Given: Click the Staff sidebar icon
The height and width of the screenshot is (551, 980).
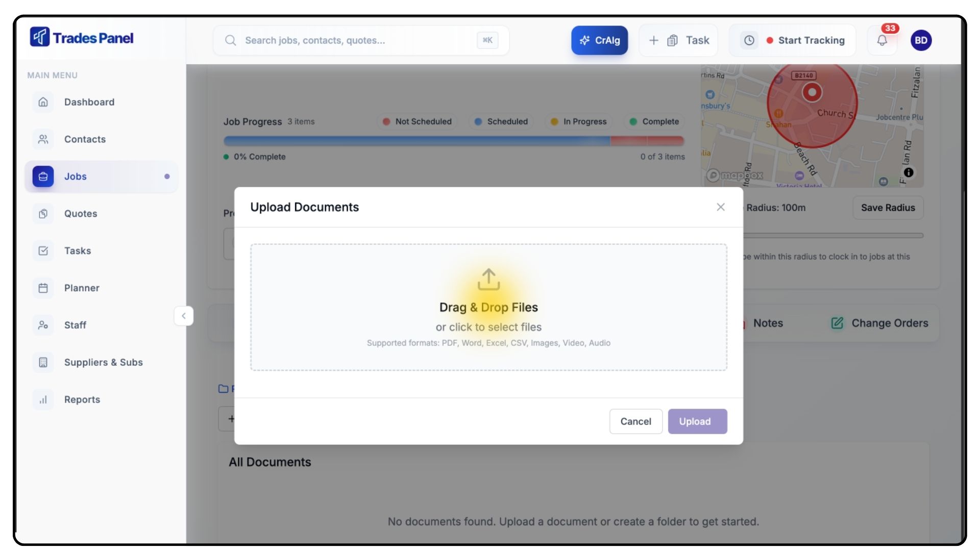Looking at the screenshot, I should (x=43, y=325).
